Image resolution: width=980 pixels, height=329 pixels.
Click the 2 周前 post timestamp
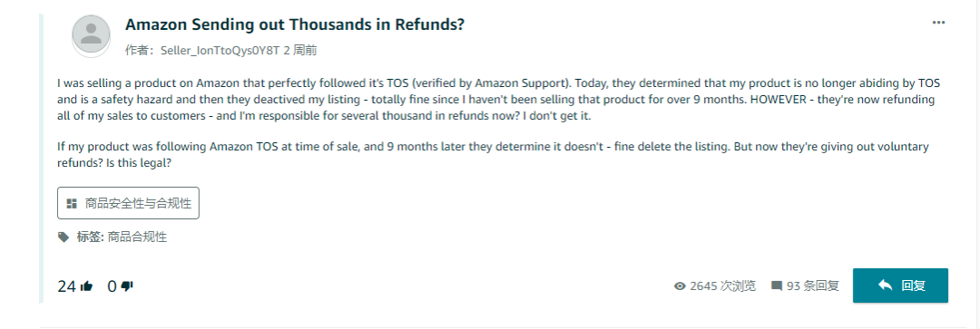(300, 51)
